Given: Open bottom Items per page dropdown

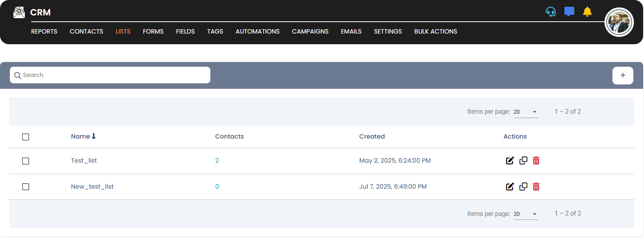Looking at the screenshot, I should click(x=526, y=214).
